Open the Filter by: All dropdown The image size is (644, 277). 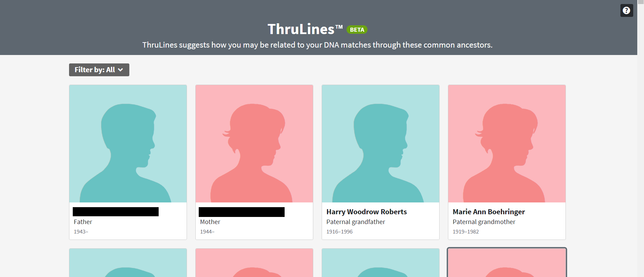[99, 70]
